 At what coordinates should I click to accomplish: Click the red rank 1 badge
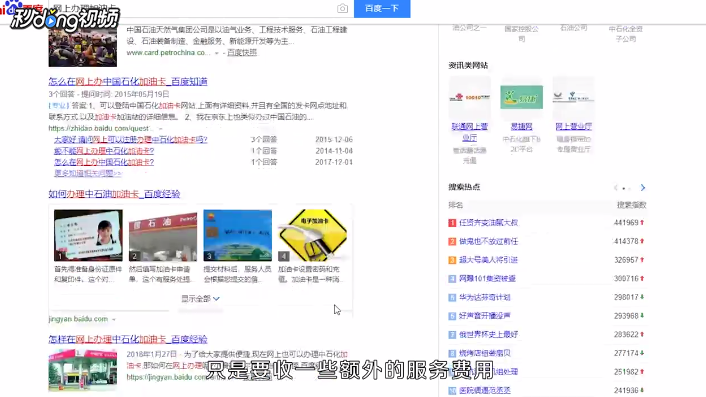click(x=453, y=223)
